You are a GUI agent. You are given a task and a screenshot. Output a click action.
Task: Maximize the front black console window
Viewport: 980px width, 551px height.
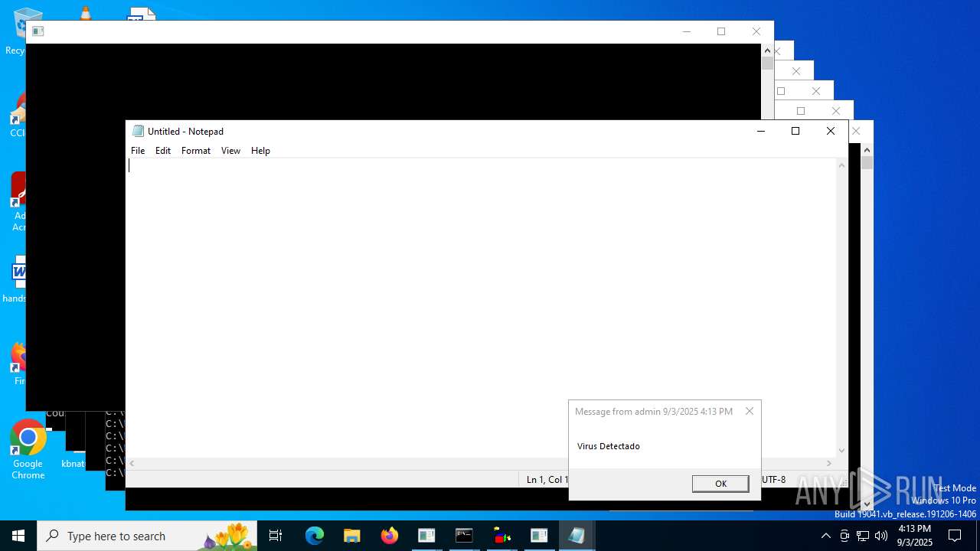[x=721, y=31]
